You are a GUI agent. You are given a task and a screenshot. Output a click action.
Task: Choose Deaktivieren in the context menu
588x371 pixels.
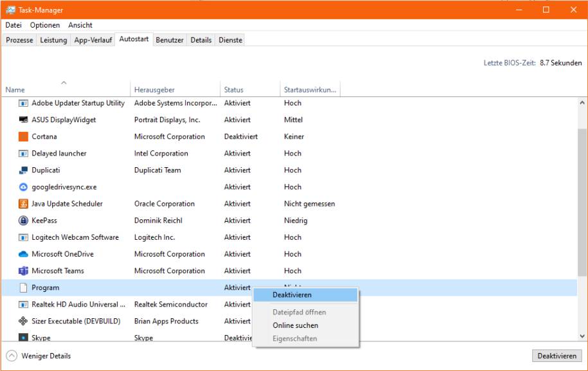point(292,294)
